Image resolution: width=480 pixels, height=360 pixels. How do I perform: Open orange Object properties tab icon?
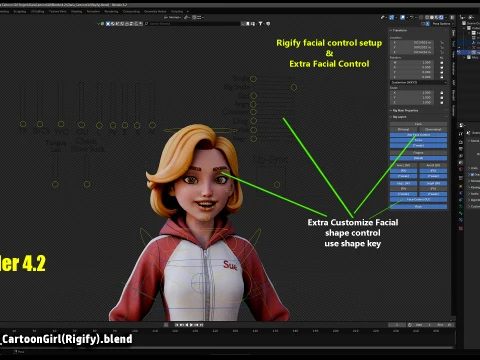point(461,186)
